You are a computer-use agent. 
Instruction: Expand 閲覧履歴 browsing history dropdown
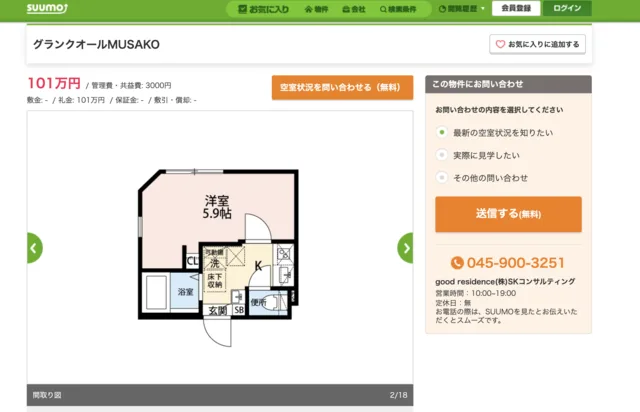pos(462,9)
